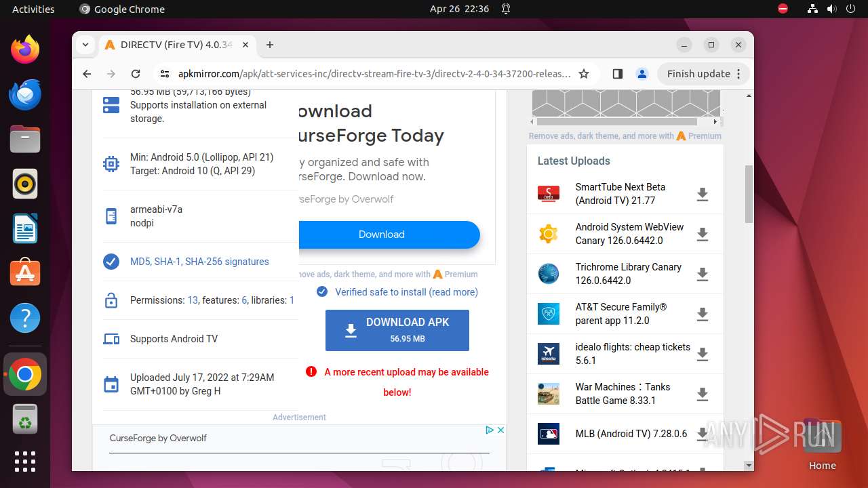
Task: Click DOWNLOAD APK button
Action: [x=397, y=330]
